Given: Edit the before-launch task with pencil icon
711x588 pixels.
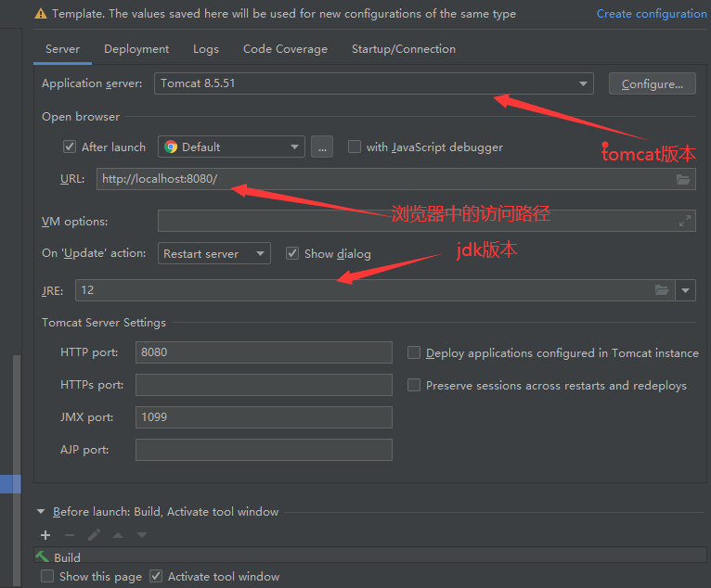Looking at the screenshot, I should 94,535.
